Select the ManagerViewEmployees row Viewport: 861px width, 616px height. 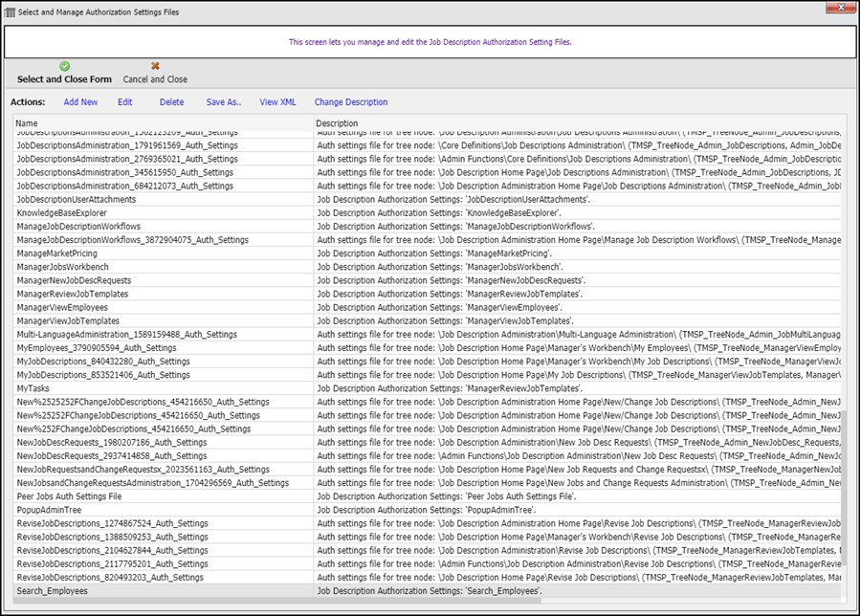428,307
